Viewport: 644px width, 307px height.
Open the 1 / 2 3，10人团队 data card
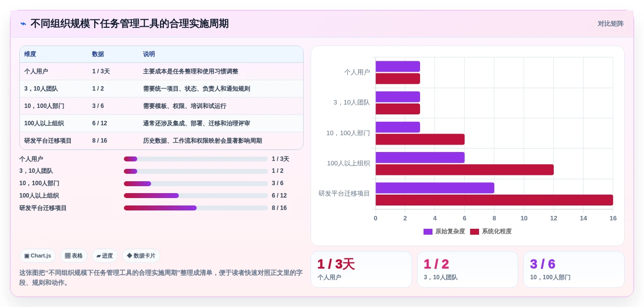click(468, 269)
